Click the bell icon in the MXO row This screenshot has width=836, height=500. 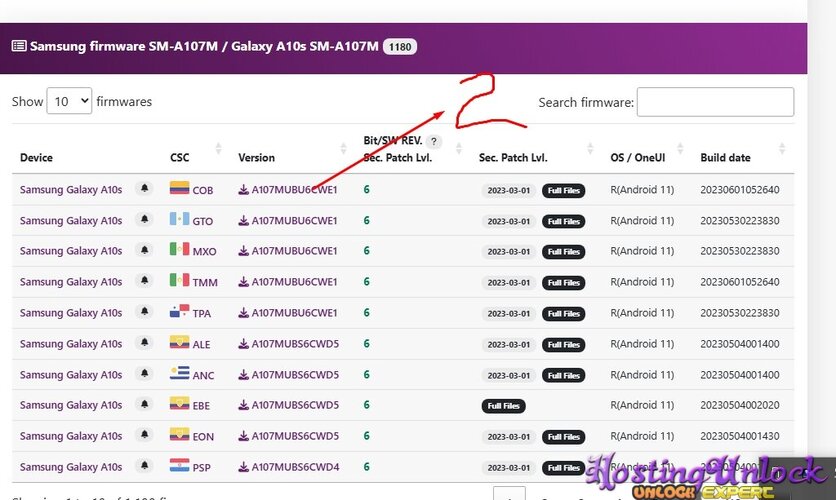[x=144, y=249]
